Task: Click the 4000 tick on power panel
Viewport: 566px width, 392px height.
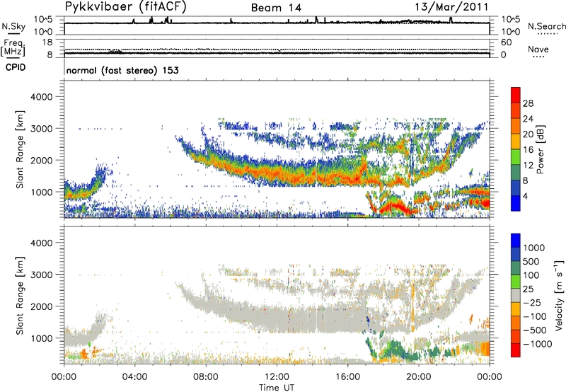Action: click(41, 97)
